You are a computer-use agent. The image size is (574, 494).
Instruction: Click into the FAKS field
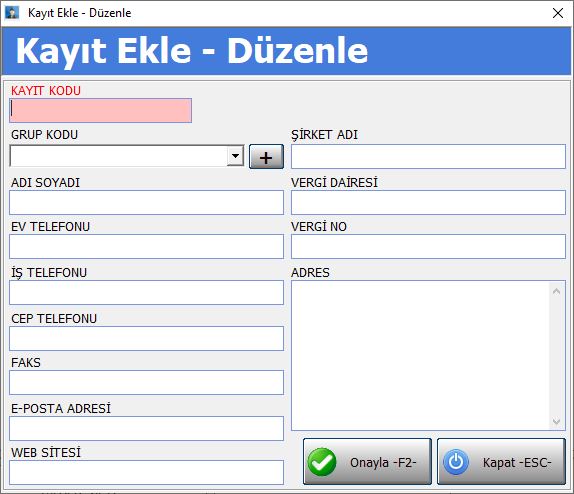coord(146,382)
